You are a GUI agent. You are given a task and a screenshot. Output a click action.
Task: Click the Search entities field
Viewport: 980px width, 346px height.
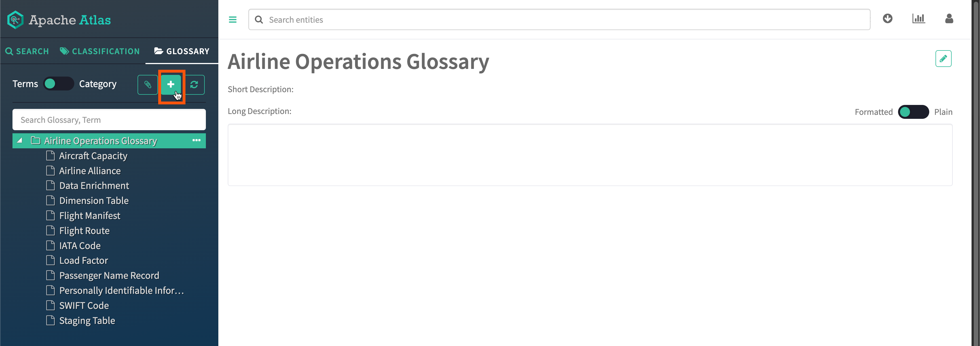click(559, 20)
